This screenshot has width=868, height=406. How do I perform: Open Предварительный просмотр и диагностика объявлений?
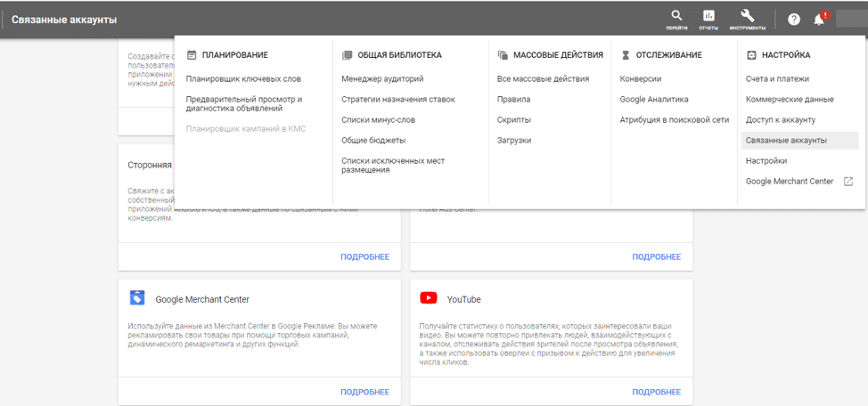(x=244, y=104)
